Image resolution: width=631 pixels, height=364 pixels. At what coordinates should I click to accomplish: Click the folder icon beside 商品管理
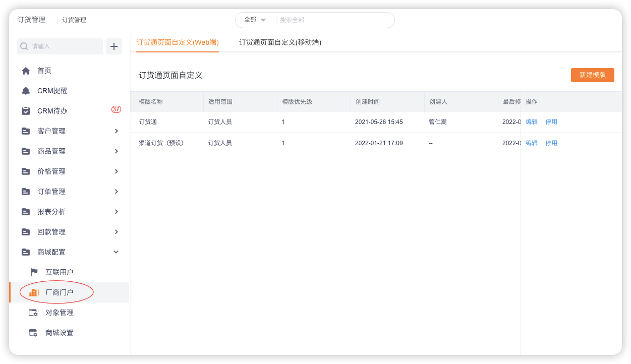point(26,151)
